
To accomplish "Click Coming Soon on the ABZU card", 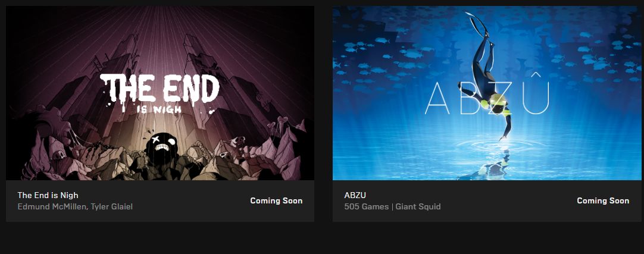I will tap(603, 200).
